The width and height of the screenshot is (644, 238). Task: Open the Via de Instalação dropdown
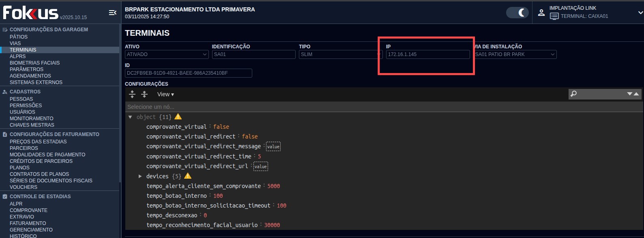(515, 54)
